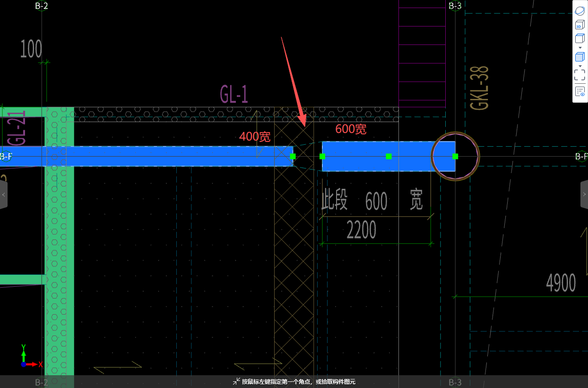Expand dropdown arrow below view cube icon
Screen dimensions: 588x388
pyautogui.click(x=580, y=48)
